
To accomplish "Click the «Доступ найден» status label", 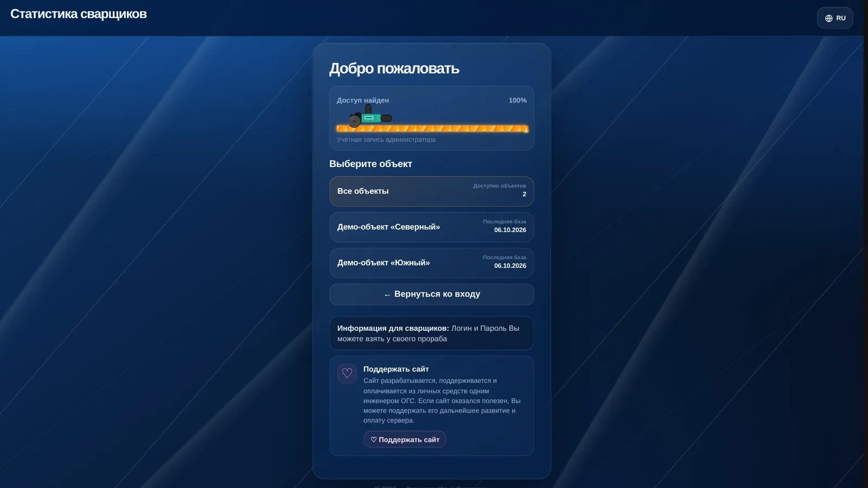I will coord(363,100).
